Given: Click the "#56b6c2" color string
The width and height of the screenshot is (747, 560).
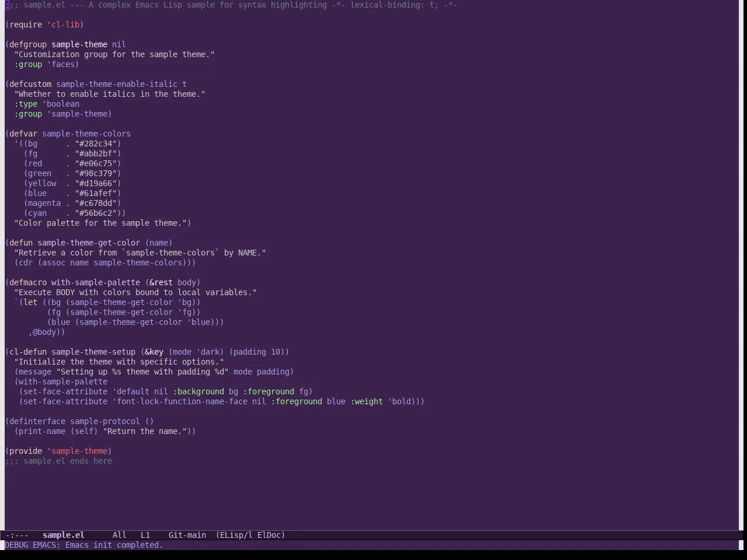Looking at the screenshot, I should click(96, 213).
